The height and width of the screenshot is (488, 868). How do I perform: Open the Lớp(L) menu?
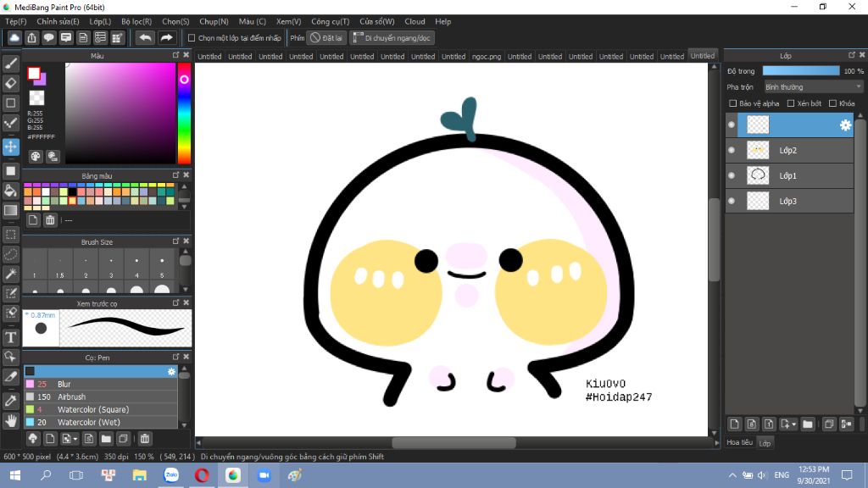point(100,21)
